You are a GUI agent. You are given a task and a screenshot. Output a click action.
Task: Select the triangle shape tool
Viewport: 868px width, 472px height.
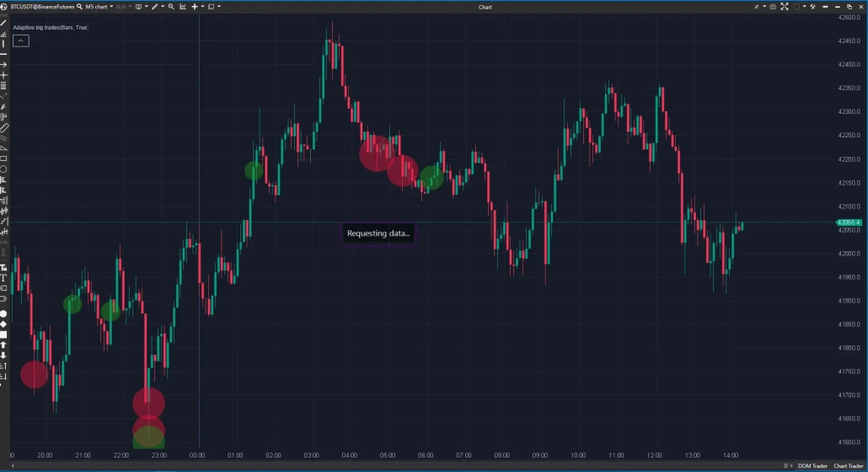click(3, 148)
